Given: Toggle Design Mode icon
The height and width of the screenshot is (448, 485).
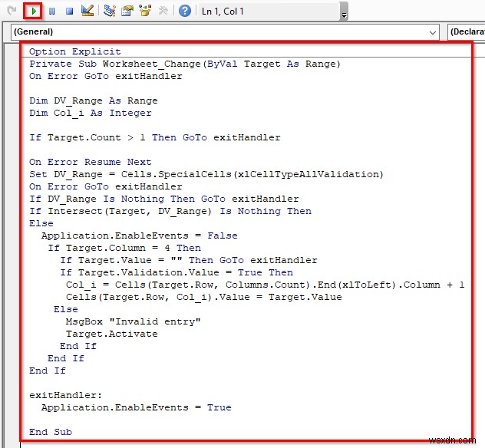Looking at the screenshot, I should coord(87,12).
